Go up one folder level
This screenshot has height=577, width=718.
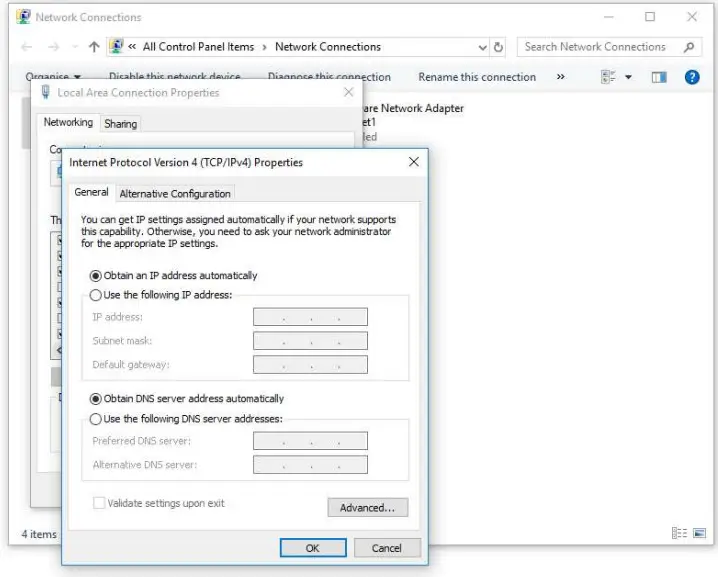94,47
